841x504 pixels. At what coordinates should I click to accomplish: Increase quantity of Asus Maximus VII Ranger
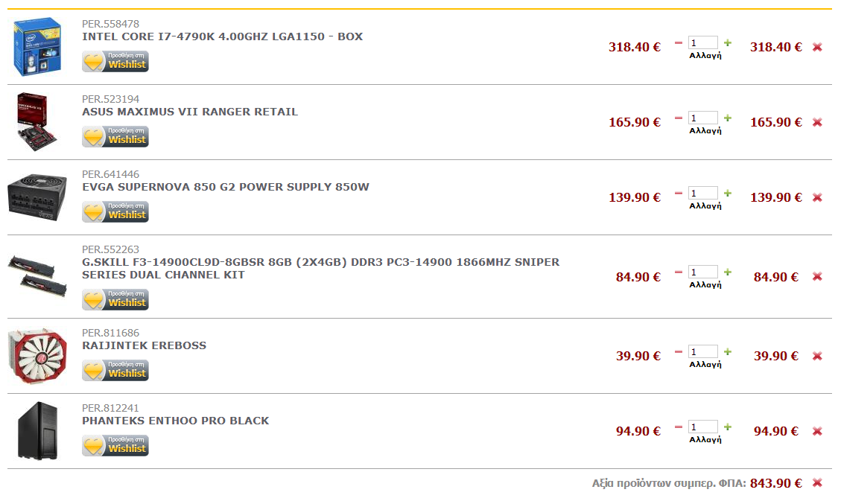[728, 118]
